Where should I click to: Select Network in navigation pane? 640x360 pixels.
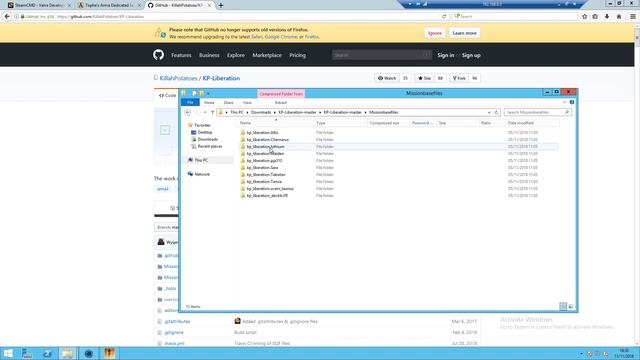pyautogui.click(x=202, y=174)
